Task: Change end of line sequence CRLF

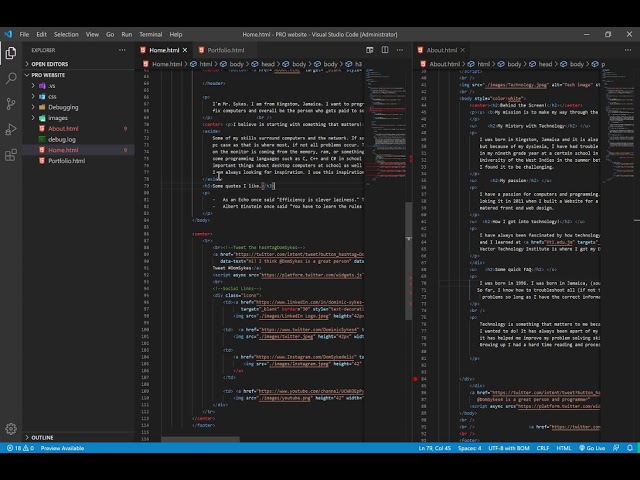Action: click(543, 448)
